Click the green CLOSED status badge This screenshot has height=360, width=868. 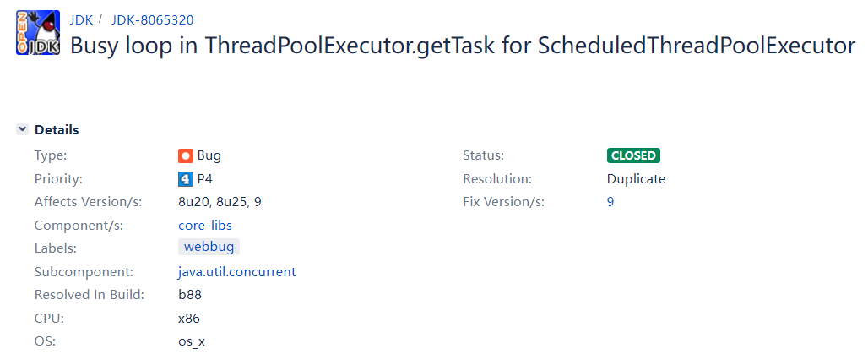coord(633,155)
